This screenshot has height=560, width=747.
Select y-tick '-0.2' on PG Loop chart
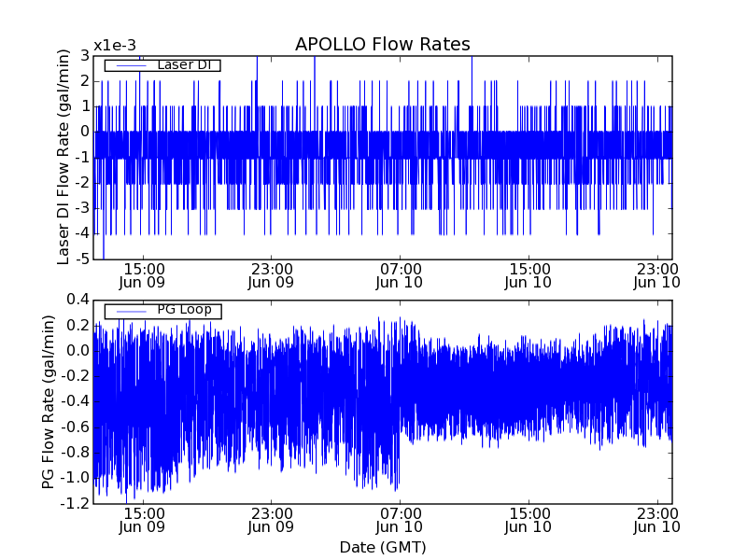click(75, 377)
